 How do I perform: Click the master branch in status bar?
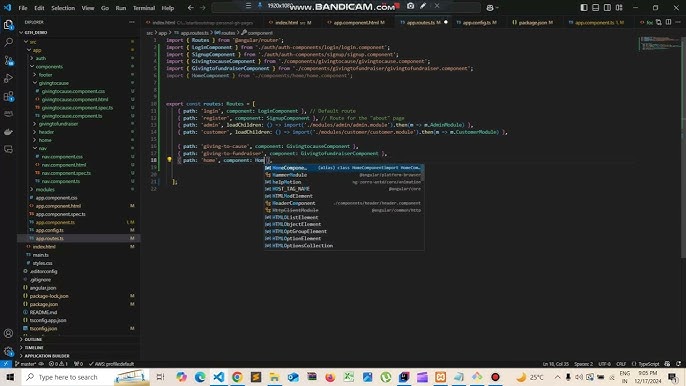(x=26, y=364)
